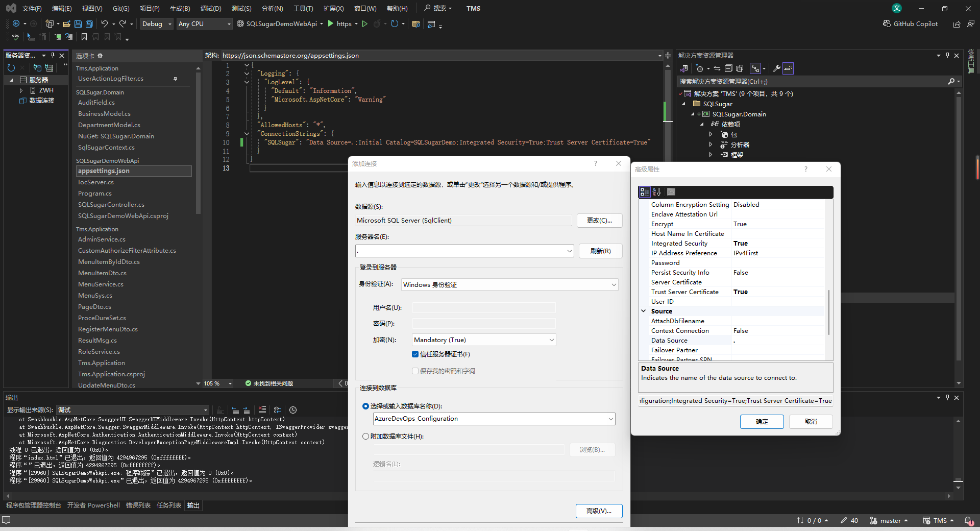980x531 pixels.
Task: Check the 信任服务器证书 checkbox
Action: click(415, 354)
